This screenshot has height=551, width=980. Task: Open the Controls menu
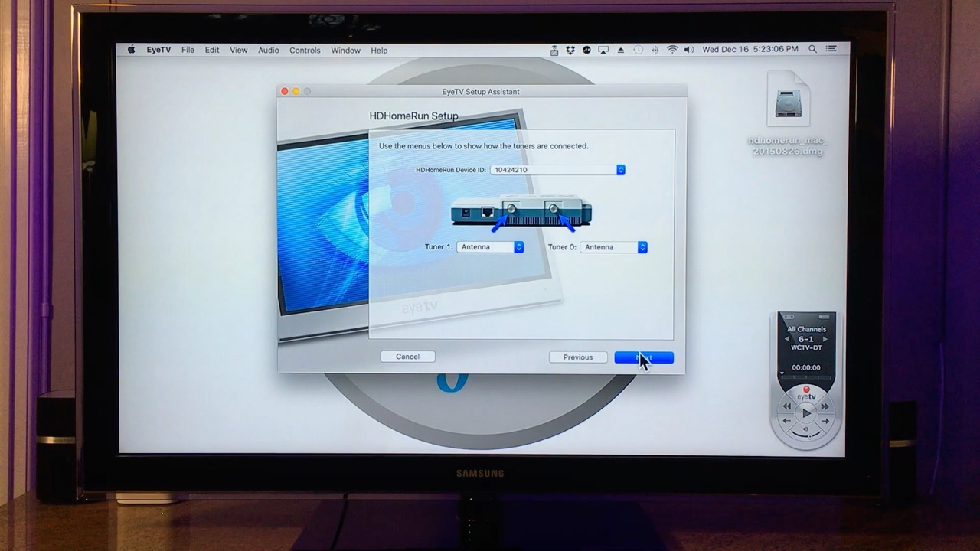tap(305, 50)
